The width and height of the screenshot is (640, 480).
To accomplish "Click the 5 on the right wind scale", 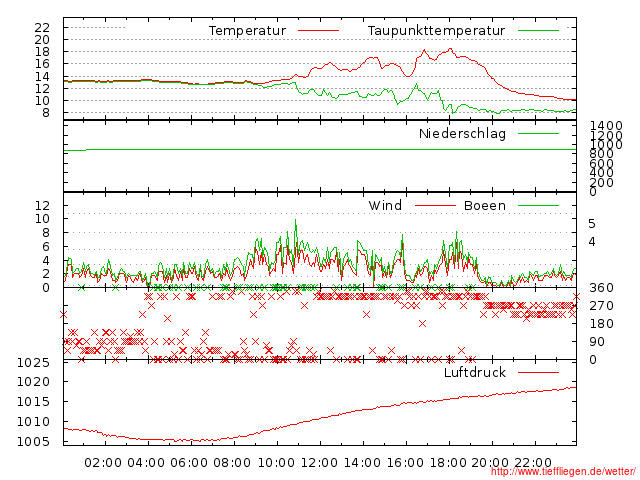I will pos(592,224).
